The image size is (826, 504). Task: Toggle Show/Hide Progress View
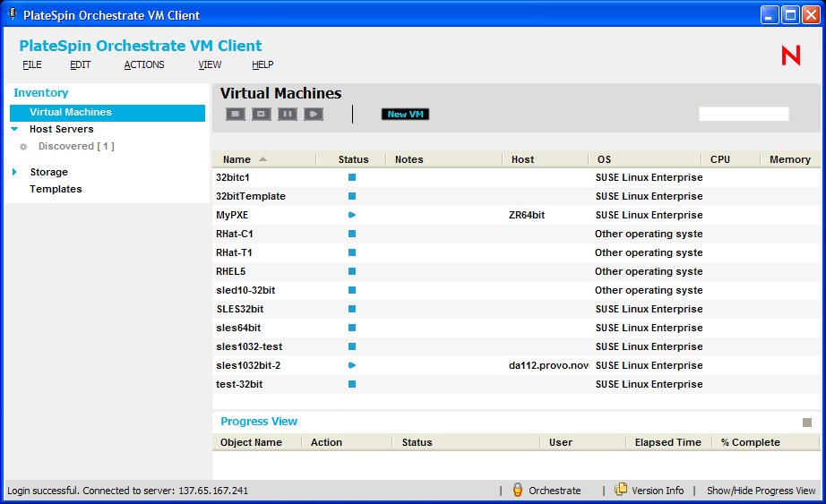[x=761, y=491]
